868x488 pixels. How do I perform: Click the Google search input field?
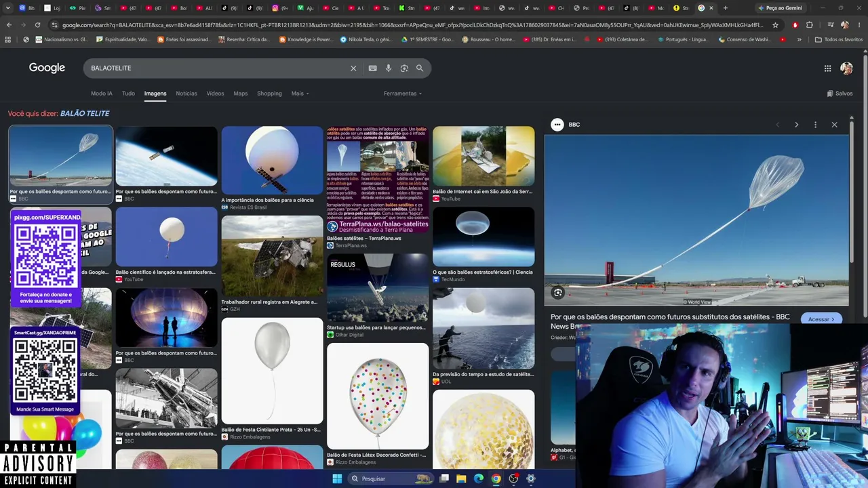(x=217, y=68)
